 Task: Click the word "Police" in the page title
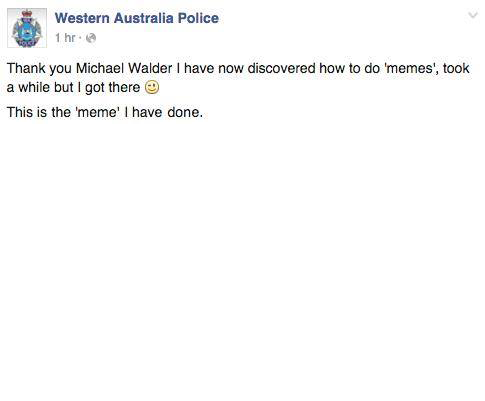click(198, 18)
